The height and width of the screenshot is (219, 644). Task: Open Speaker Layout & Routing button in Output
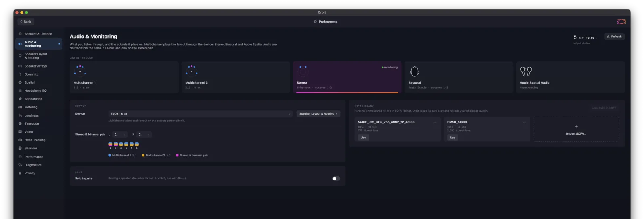318,114
